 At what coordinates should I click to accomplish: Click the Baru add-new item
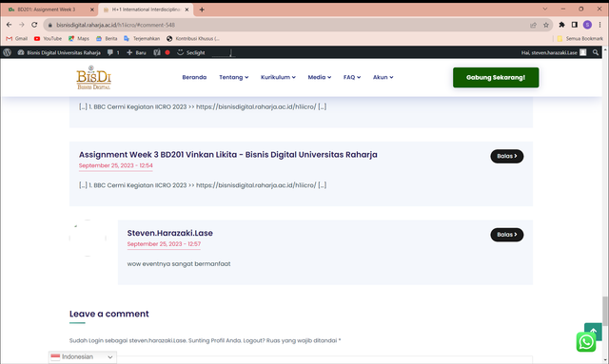(136, 52)
